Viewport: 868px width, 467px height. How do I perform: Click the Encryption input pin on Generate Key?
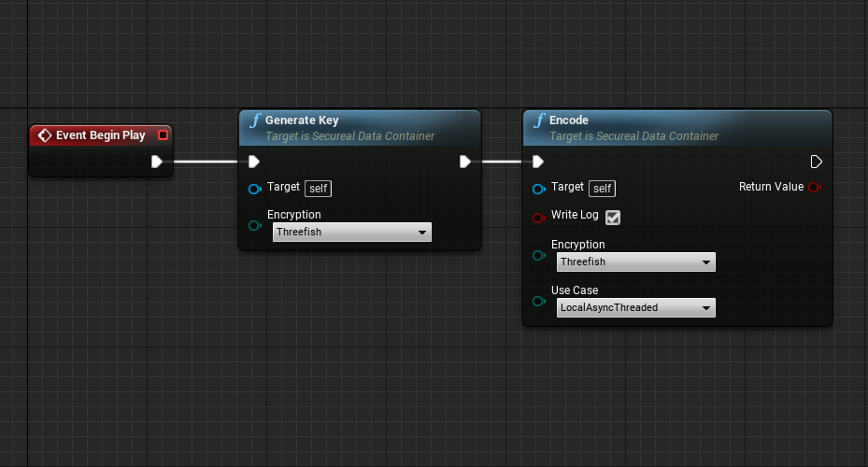(x=254, y=226)
